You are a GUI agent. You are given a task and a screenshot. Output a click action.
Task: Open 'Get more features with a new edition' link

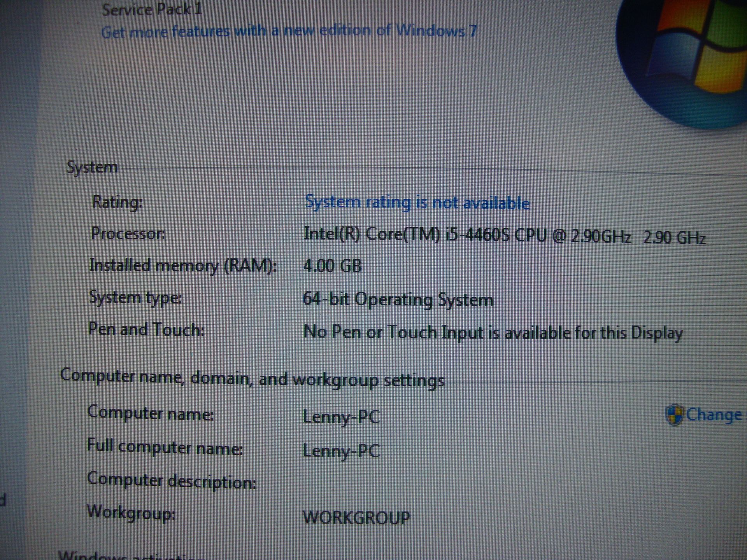(x=289, y=31)
